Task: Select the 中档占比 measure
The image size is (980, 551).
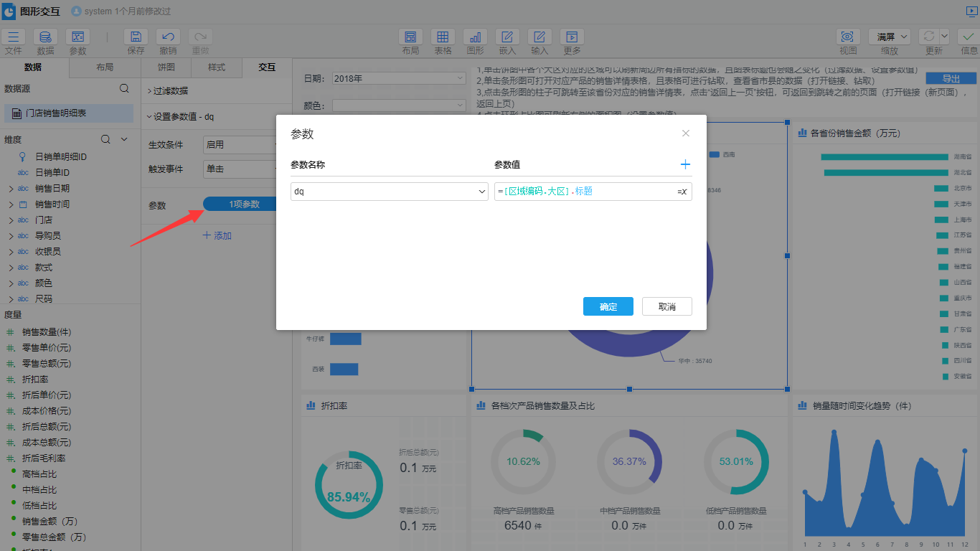Action: (39, 490)
